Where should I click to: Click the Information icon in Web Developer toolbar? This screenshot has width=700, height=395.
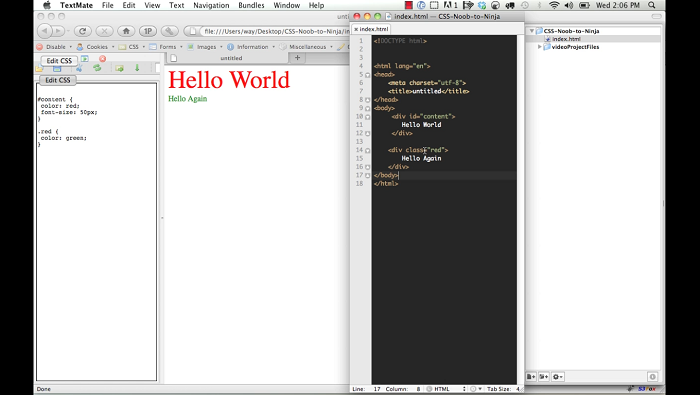coord(230,47)
